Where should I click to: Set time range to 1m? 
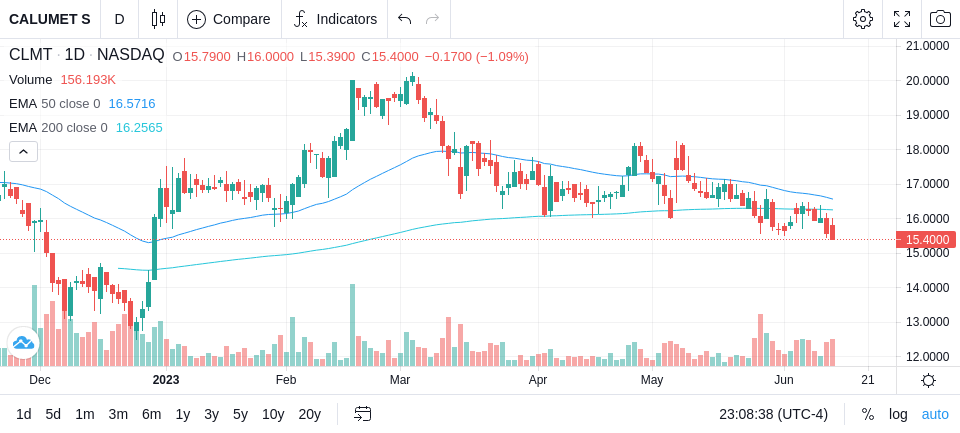click(x=84, y=414)
